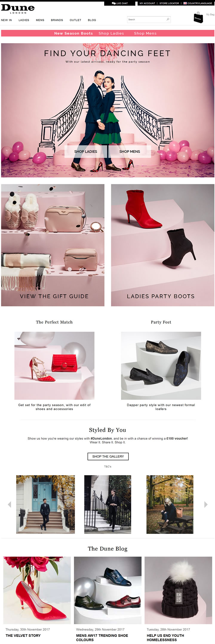Viewport: 215px width, 644px height.
Task: Open the T&C's link
Action: tap(107, 466)
